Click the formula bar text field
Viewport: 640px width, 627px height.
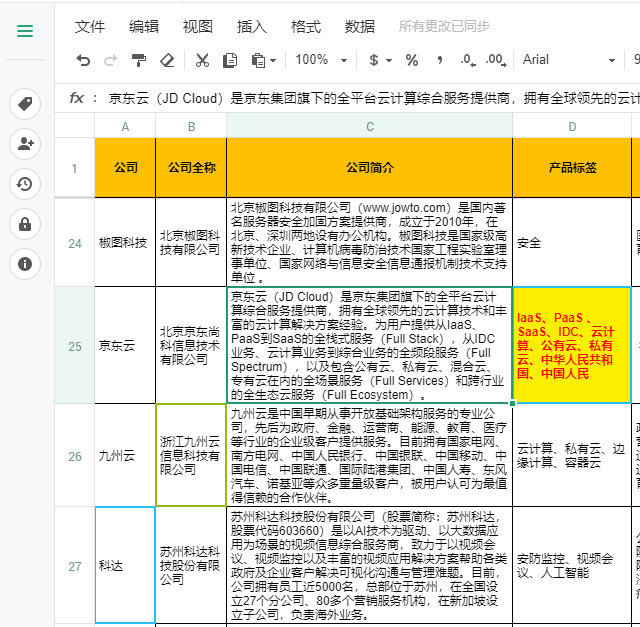pyautogui.click(x=373, y=98)
